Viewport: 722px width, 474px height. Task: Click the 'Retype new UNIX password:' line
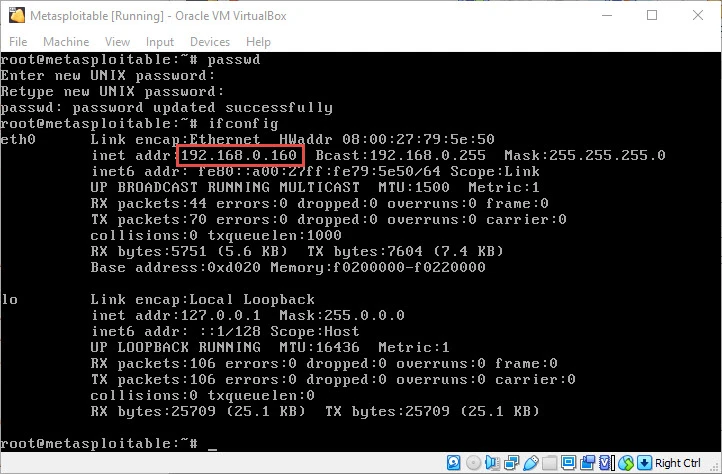pyautogui.click(x=112, y=91)
